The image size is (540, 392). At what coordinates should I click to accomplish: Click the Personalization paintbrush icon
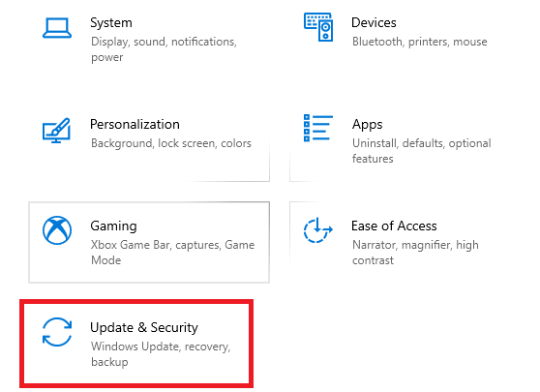click(x=56, y=131)
